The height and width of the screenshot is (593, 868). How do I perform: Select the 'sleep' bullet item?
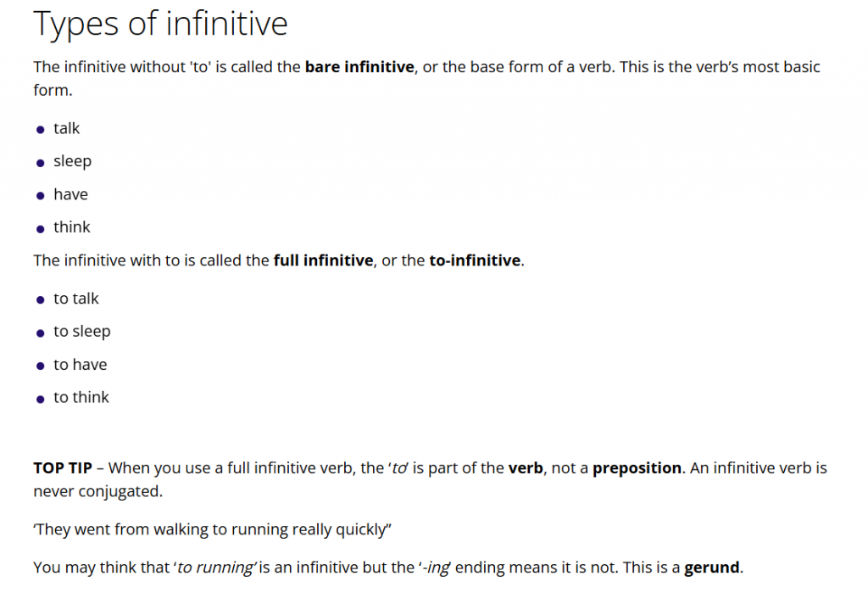73,162
